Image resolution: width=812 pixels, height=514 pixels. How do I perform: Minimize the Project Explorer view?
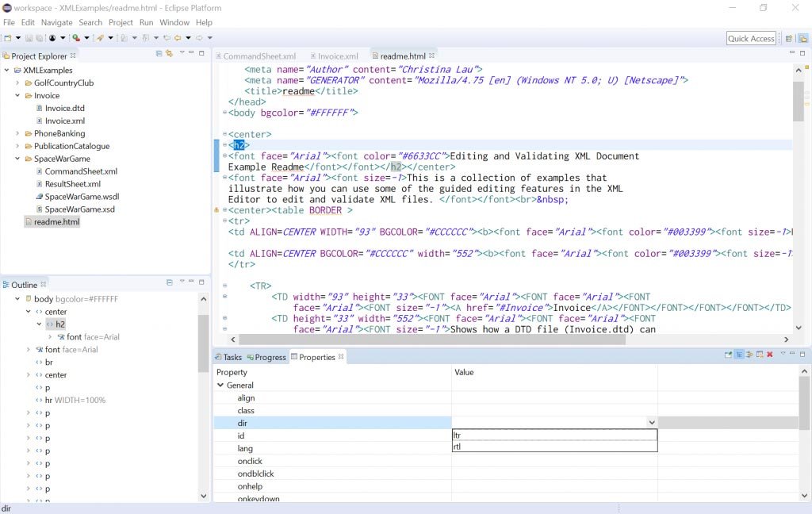[x=191, y=53]
